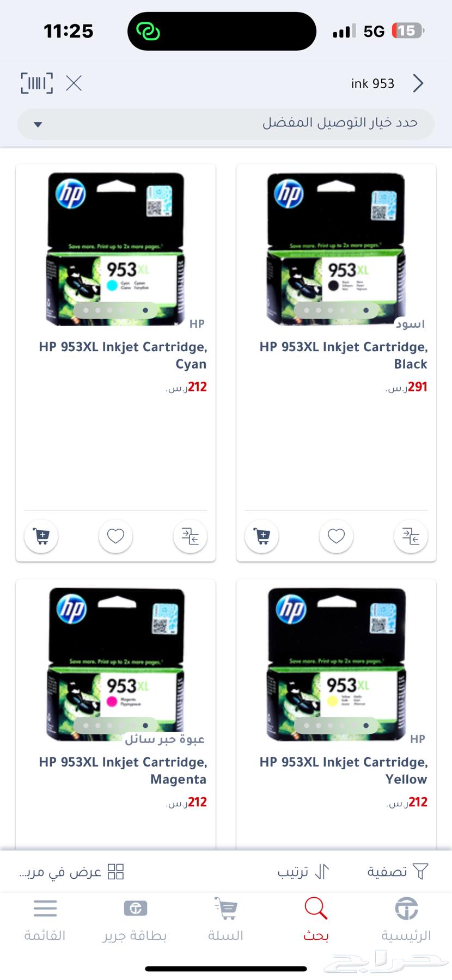452x980 pixels.
Task: Go back using the chevron arrow
Action: click(418, 83)
